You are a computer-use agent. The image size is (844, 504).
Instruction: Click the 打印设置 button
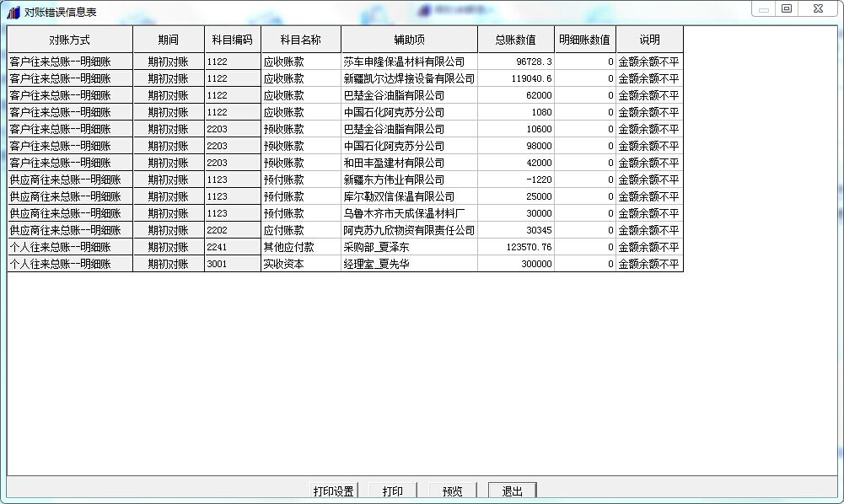coord(334,491)
